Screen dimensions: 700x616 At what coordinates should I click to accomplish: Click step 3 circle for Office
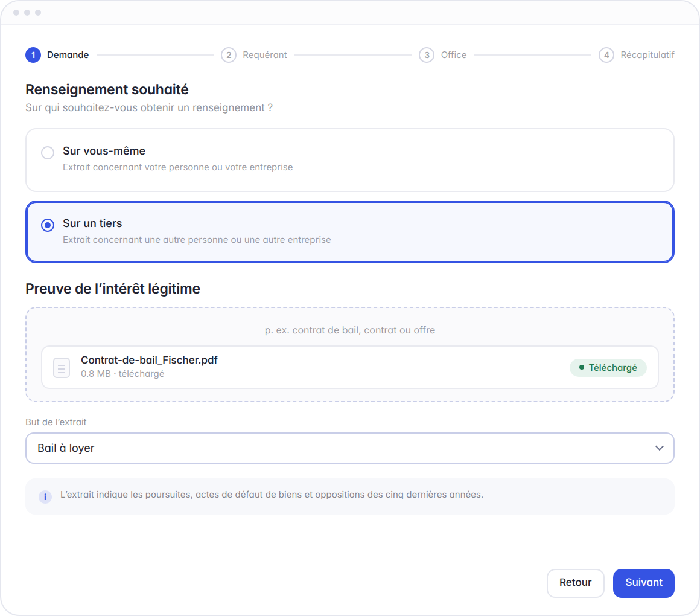(x=427, y=55)
